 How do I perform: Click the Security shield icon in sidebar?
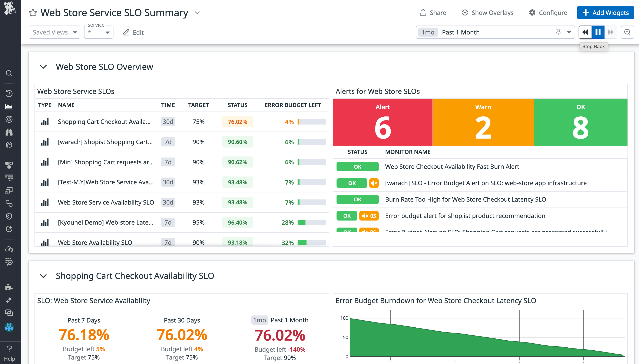(x=9, y=216)
